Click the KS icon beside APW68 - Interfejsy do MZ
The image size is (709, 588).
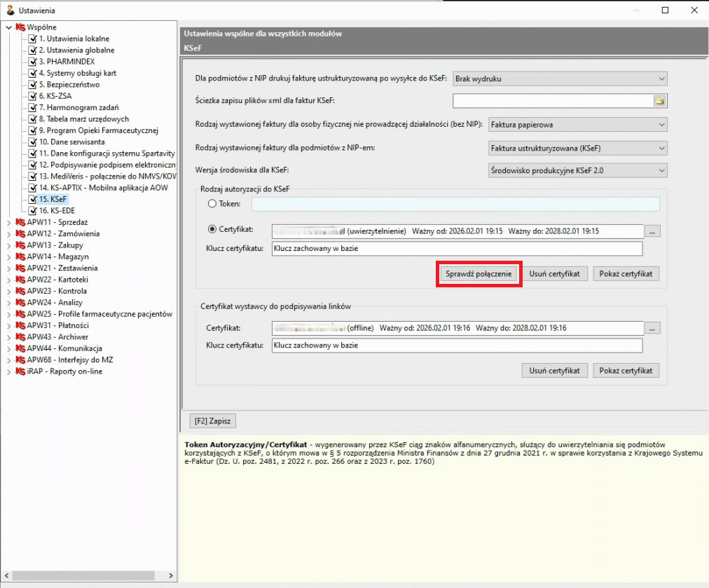(x=20, y=360)
